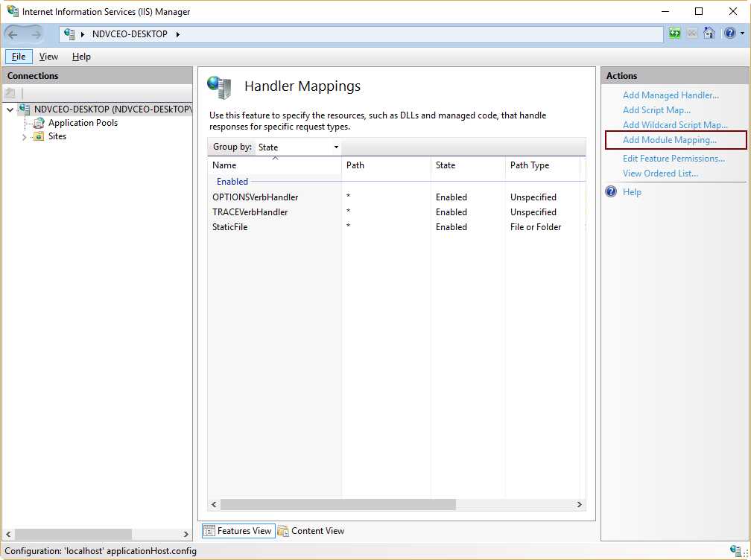Click Edit Feature Permissions link
The height and width of the screenshot is (560, 751).
[x=674, y=158]
